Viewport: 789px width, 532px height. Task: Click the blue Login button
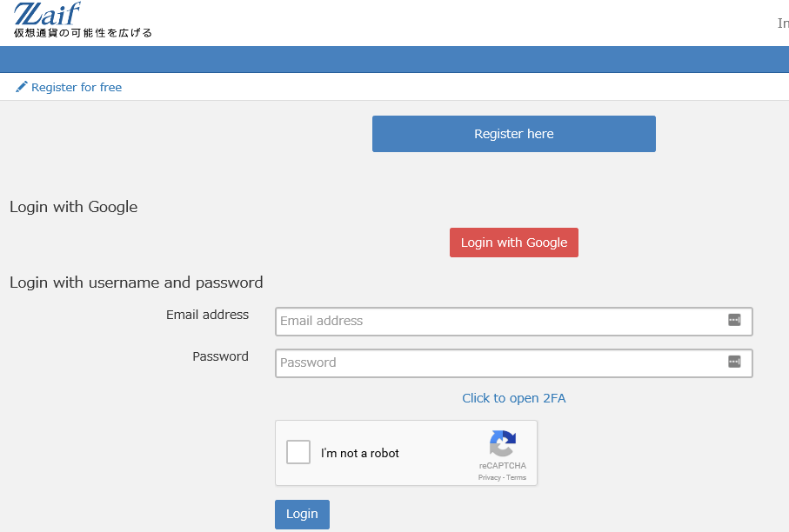[x=302, y=514]
